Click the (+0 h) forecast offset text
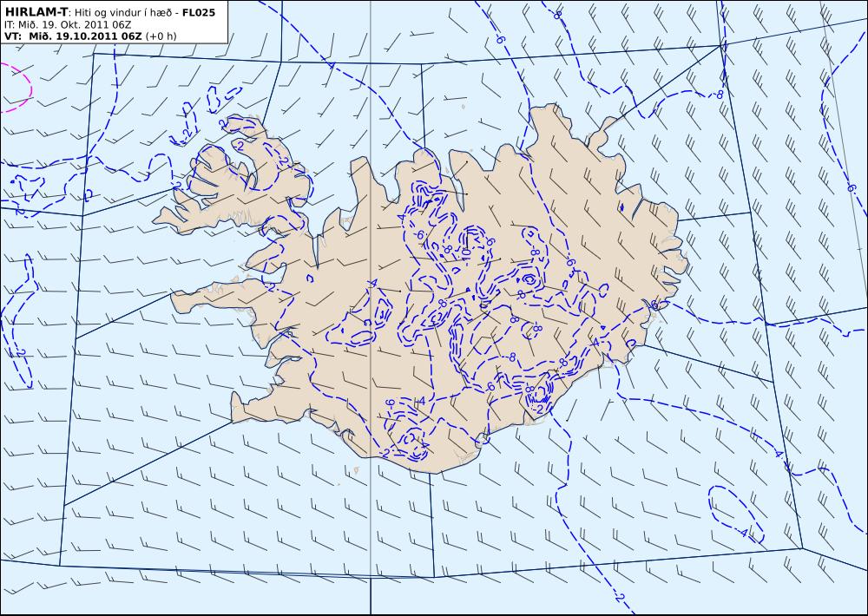 click(161, 36)
